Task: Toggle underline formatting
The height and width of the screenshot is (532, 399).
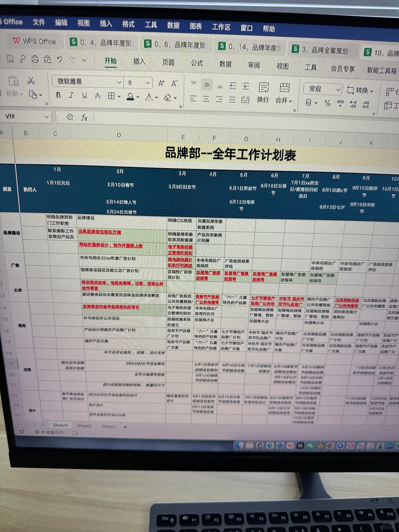Action: pyautogui.click(x=85, y=95)
